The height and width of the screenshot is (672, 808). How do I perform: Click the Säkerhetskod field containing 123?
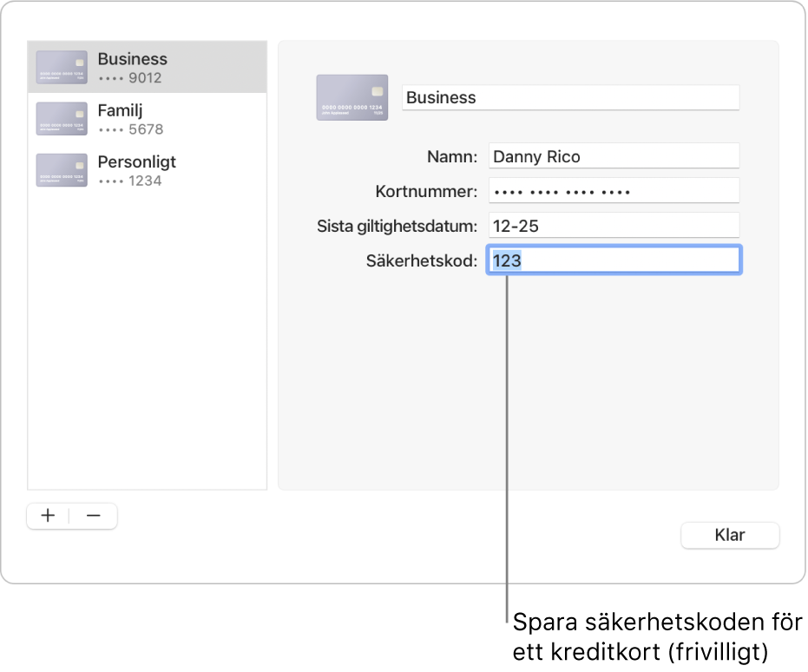(613, 260)
